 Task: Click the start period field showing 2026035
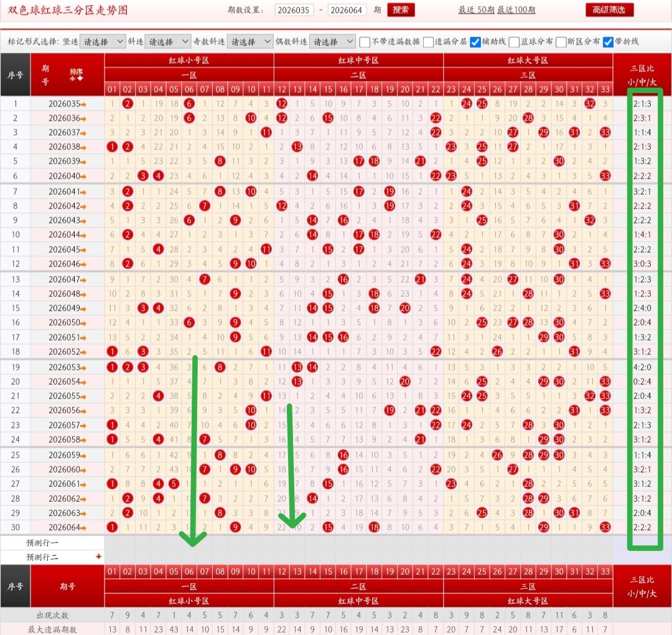(x=293, y=10)
